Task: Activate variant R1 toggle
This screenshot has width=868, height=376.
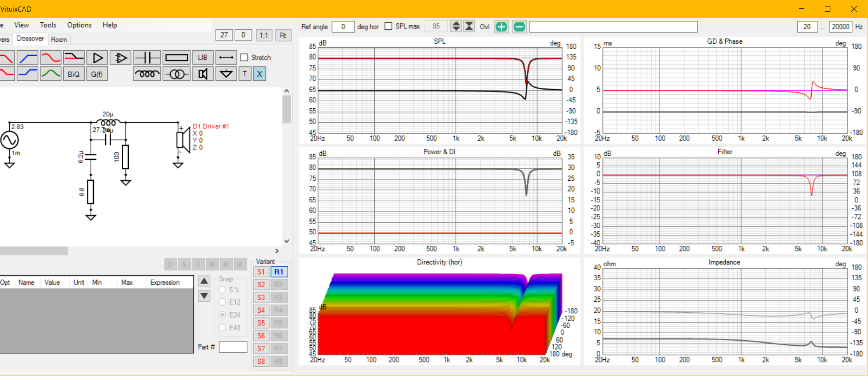Action: pyautogui.click(x=279, y=272)
